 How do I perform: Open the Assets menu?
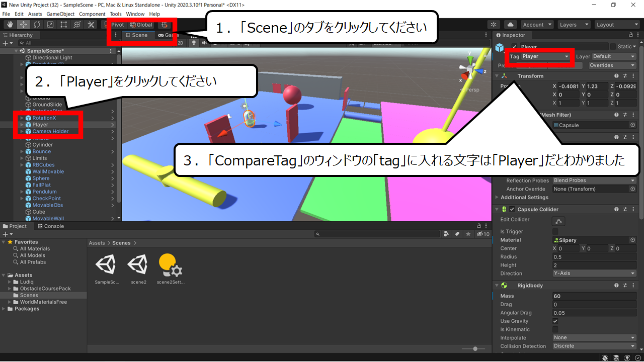[x=35, y=14]
